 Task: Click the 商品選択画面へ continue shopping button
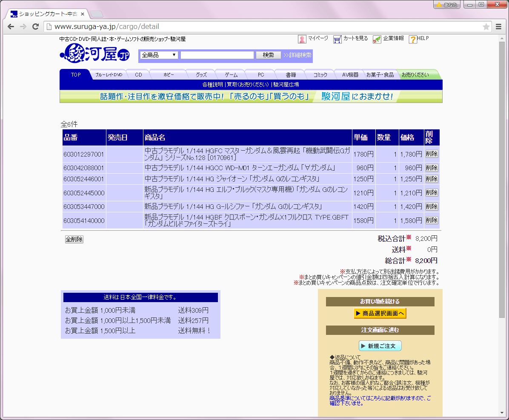tap(380, 313)
